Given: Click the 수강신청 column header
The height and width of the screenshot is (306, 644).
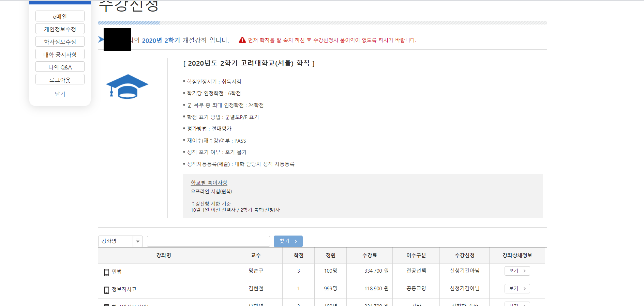Looking at the screenshot, I should click(465, 255).
